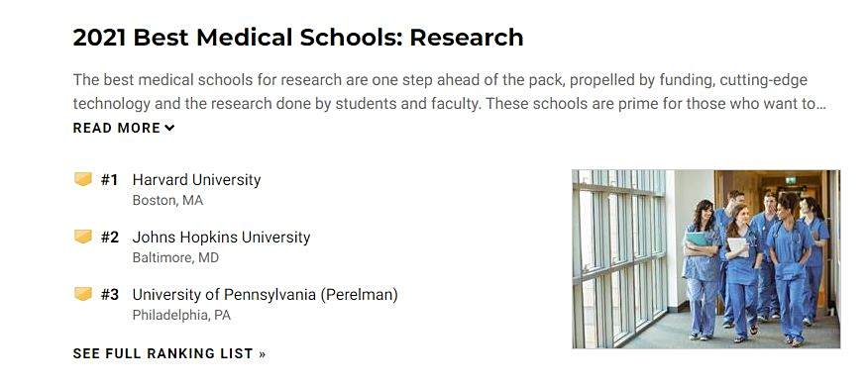This screenshot has width=868, height=385.
Task: Click the badge icon next to University of Pennsylvania
Action: (83, 294)
